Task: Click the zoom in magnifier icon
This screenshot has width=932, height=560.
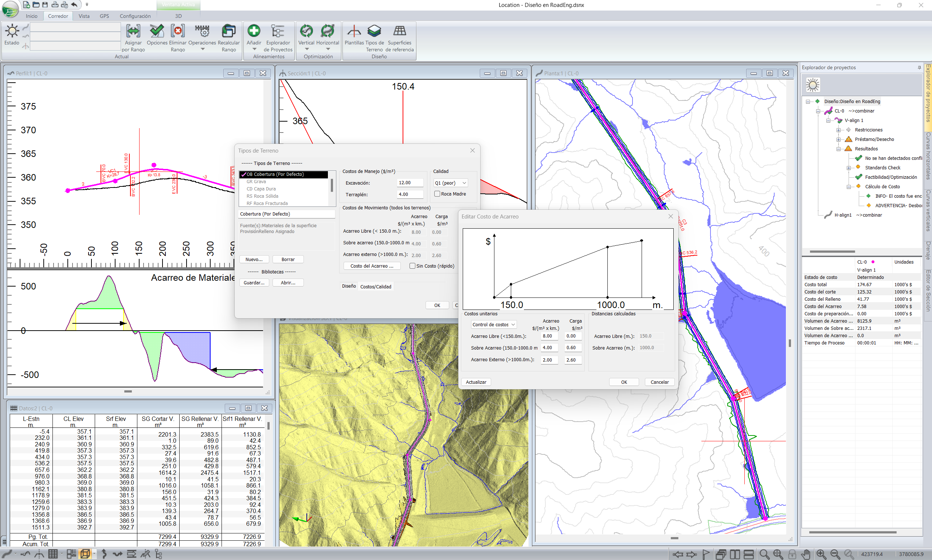Action: point(821,554)
